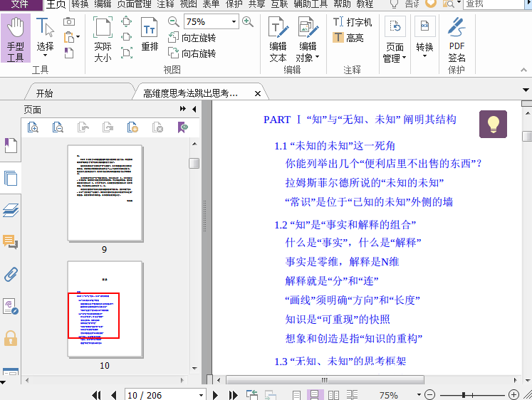Open the Layers sidebar panel
The width and height of the screenshot is (532, 400).
(x=11, y=210)
